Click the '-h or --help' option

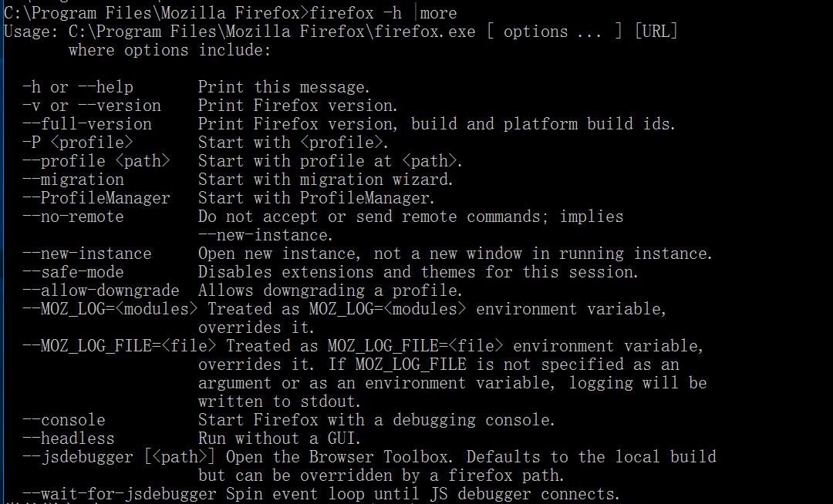click(x=78, y=87)
